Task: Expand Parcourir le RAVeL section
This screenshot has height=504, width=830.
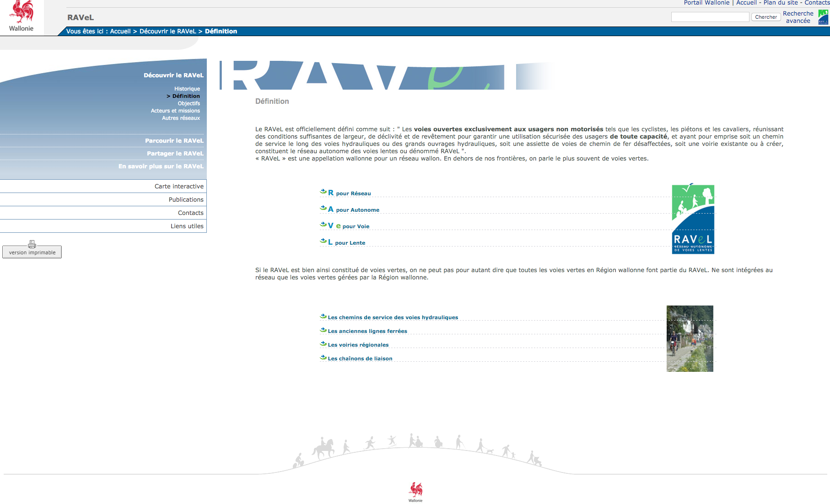Action: point(174,140)
